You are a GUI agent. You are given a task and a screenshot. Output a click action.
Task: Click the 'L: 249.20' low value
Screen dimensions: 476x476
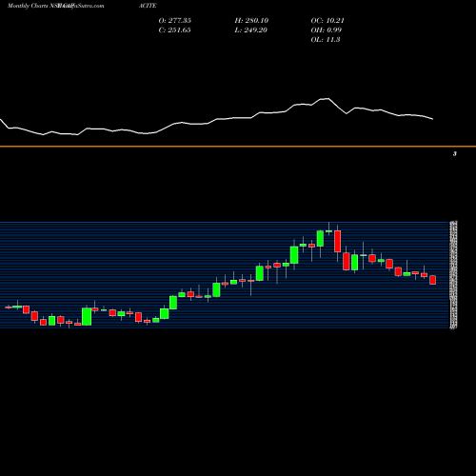(x=251, y=30)
